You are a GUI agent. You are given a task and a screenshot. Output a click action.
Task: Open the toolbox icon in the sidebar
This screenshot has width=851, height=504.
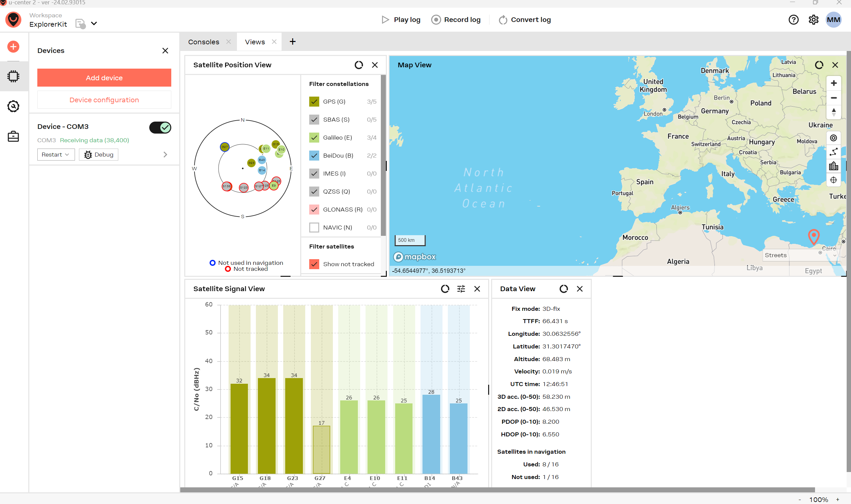tap(13, 136)
